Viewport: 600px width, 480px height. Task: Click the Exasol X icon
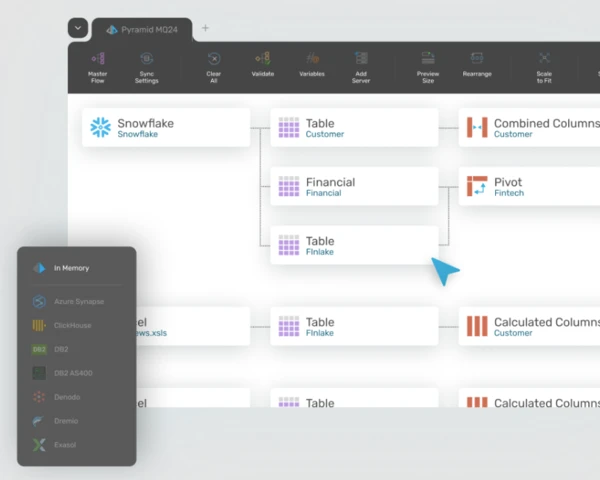[x=39, y=445]
